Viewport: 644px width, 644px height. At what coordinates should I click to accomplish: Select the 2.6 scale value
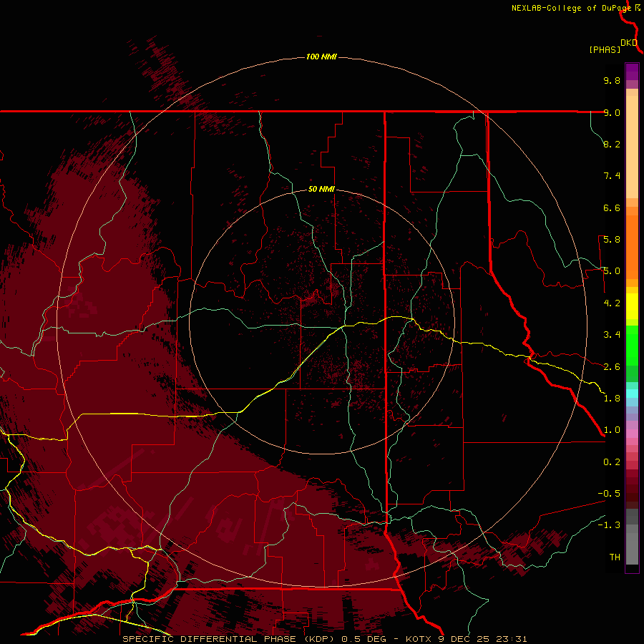click(612, 367)
